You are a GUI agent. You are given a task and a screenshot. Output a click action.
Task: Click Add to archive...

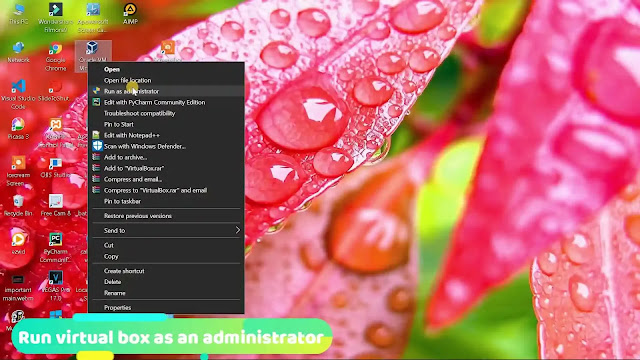[x=166, y=158]
